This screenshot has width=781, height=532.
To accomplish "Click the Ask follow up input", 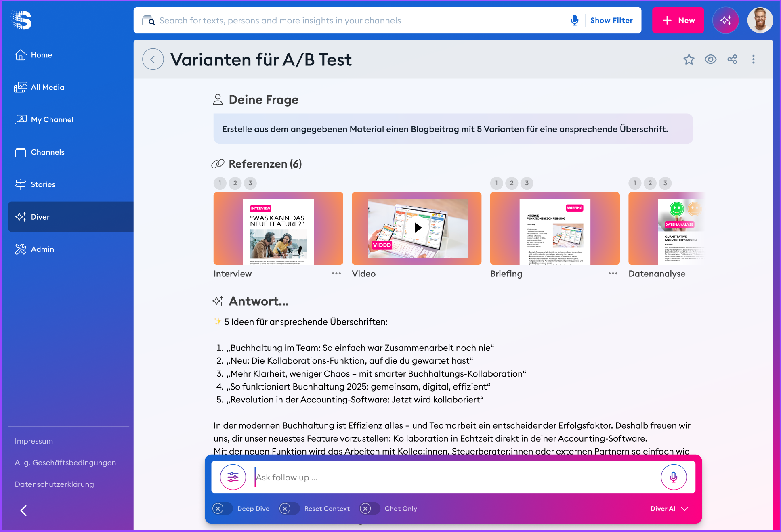I will (x=454, y=478).
